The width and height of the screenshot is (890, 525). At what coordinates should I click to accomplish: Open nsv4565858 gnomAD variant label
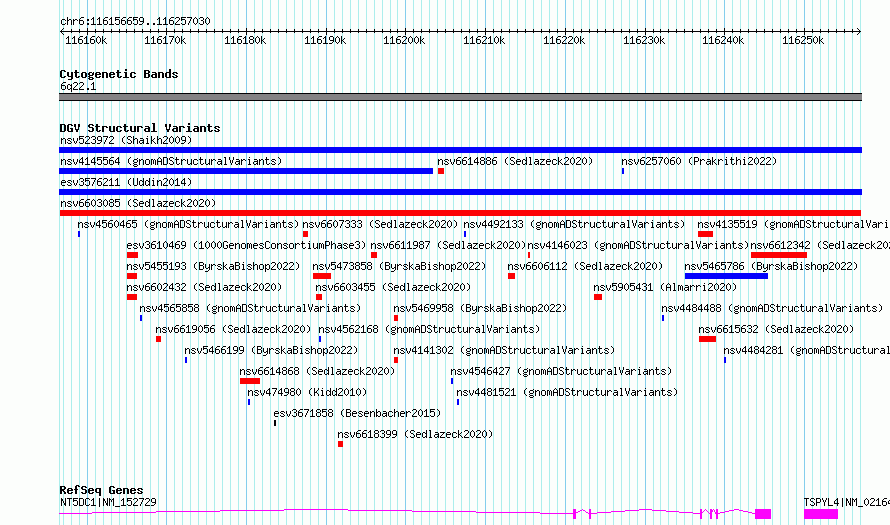250,308
